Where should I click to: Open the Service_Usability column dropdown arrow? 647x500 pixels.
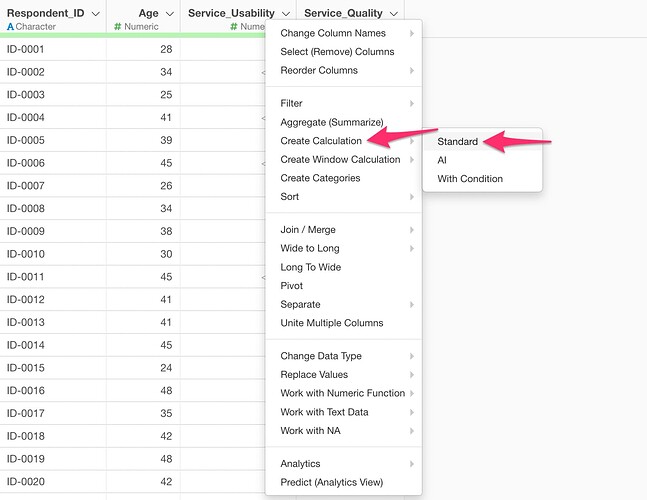286,14
